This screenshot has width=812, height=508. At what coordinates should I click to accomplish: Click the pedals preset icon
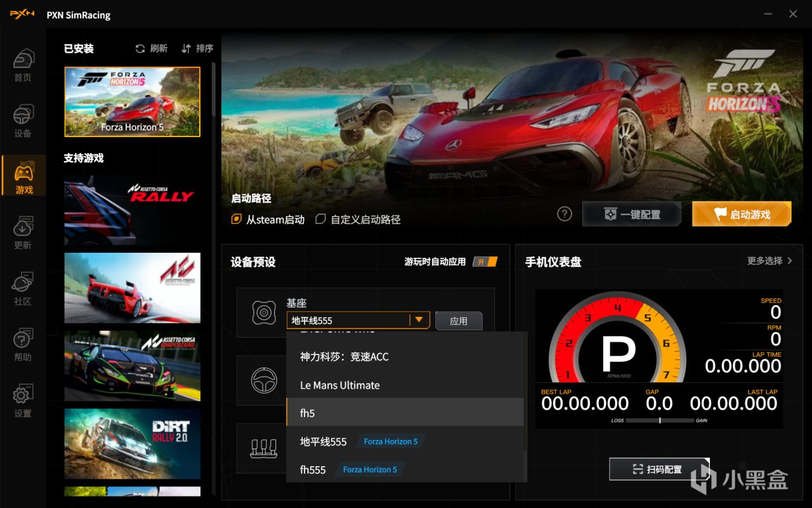[263, 448]
